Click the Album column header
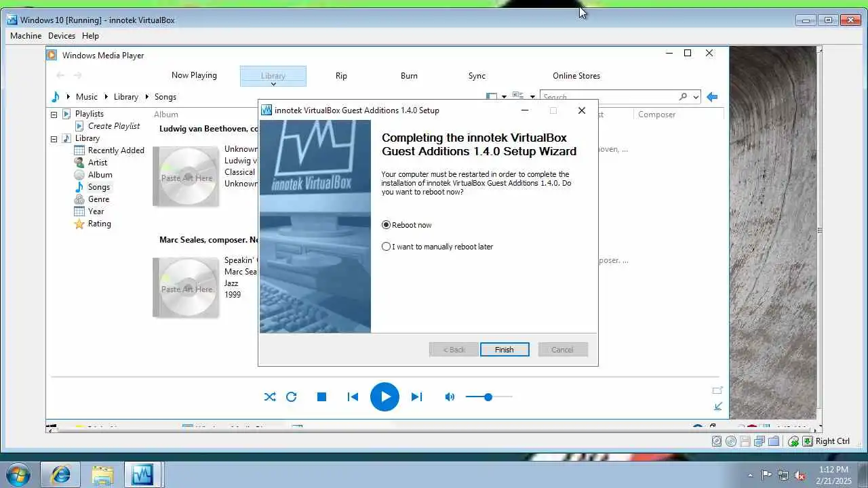The image size is (868, 488). (x=166, y=115)
